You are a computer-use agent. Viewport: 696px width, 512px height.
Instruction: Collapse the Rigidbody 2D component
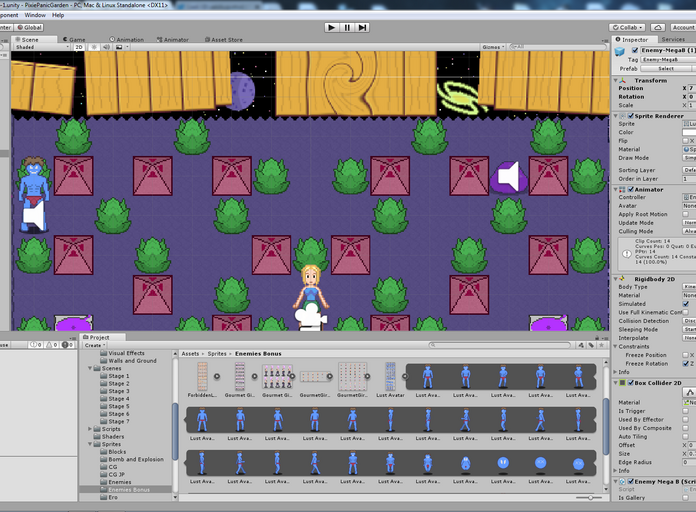(616, 279)
